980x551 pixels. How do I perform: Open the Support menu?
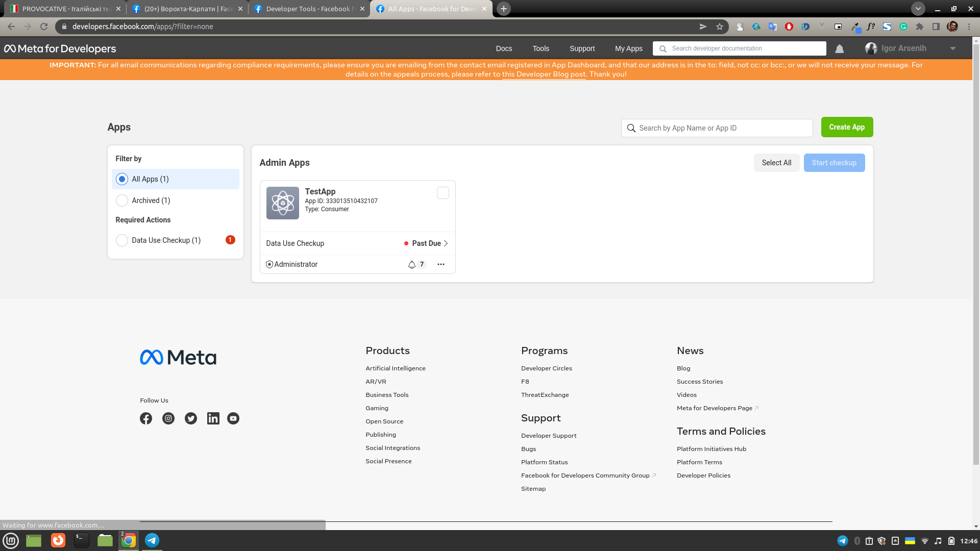(x=582, y=48)
